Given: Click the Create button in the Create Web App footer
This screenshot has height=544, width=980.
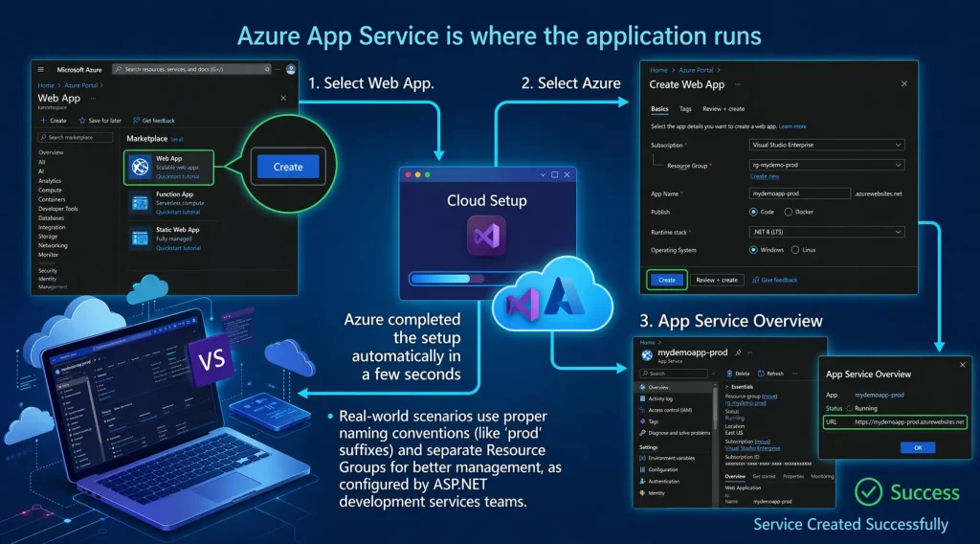Looking at the screenshot, I should click(x=667, y=280).
